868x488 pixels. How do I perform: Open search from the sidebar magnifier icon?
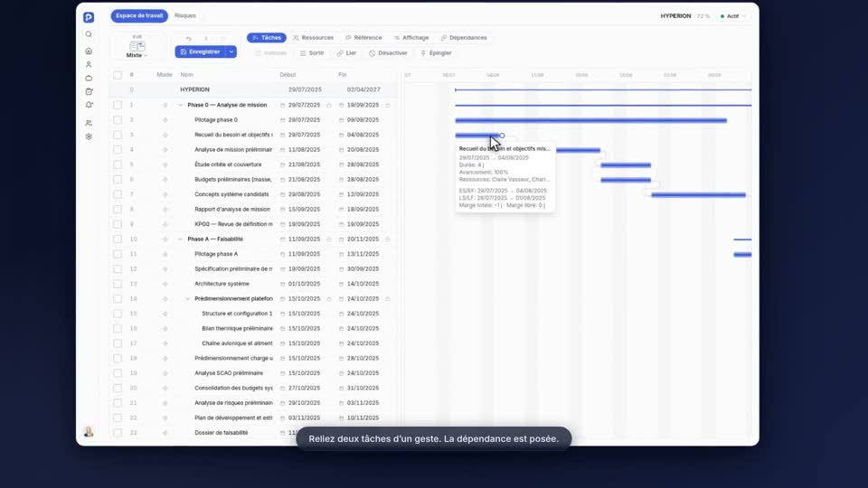pos(89,34)
